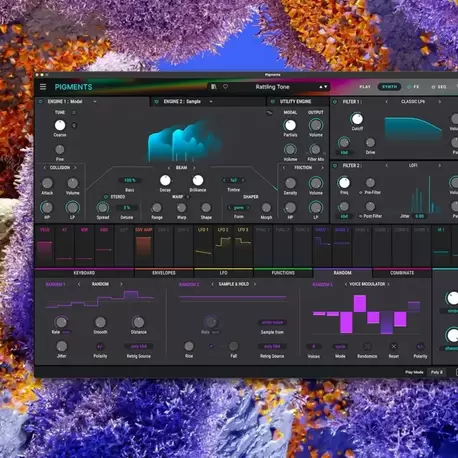Toggle the Engine 2 power button

[x=156, y=101]
